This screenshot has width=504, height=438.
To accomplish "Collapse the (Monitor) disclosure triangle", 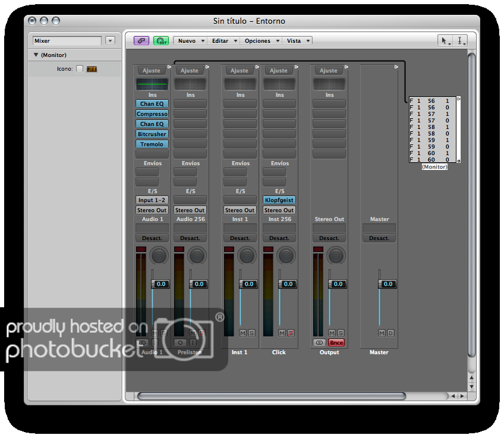I will coord(36,55).
